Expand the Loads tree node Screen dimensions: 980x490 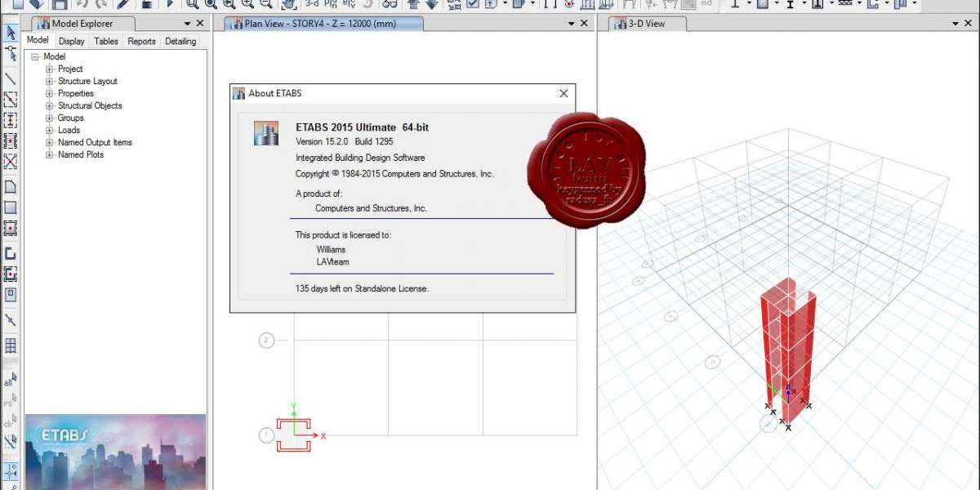(50, 131)
